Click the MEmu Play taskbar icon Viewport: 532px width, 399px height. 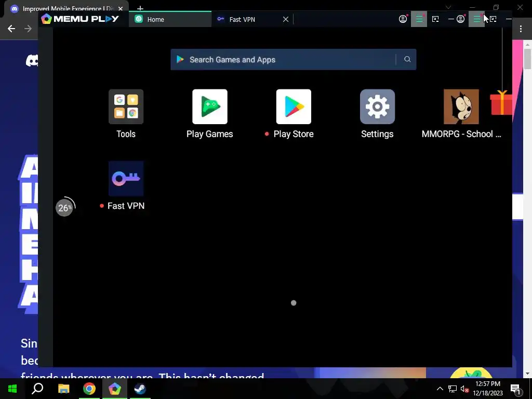(x=115, y=389)
